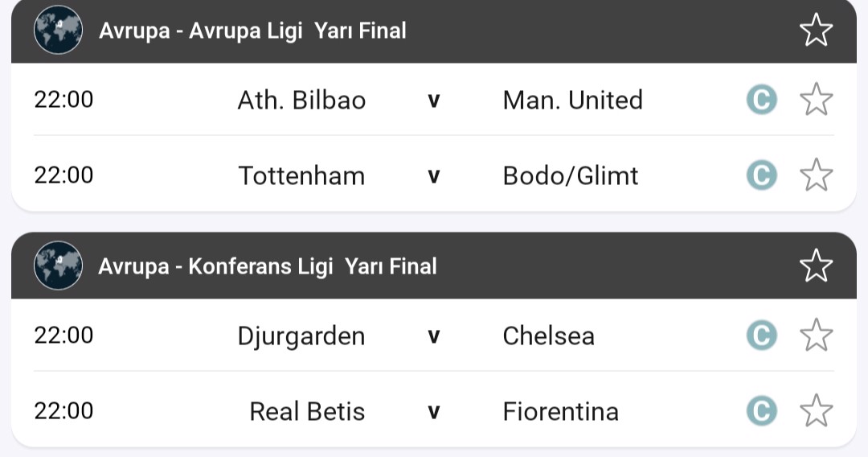Select team name Chelsea
The image size is (868, 457).
(548, 336)
